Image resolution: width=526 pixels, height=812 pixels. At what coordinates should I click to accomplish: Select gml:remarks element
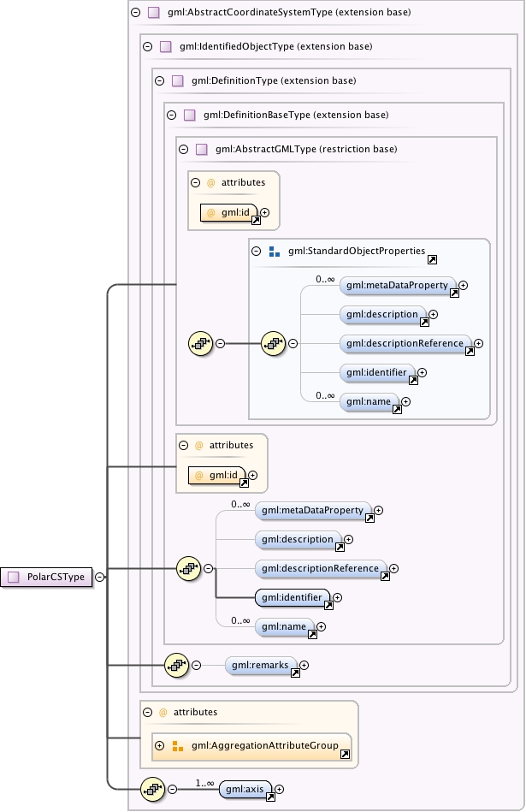[260, 666]
